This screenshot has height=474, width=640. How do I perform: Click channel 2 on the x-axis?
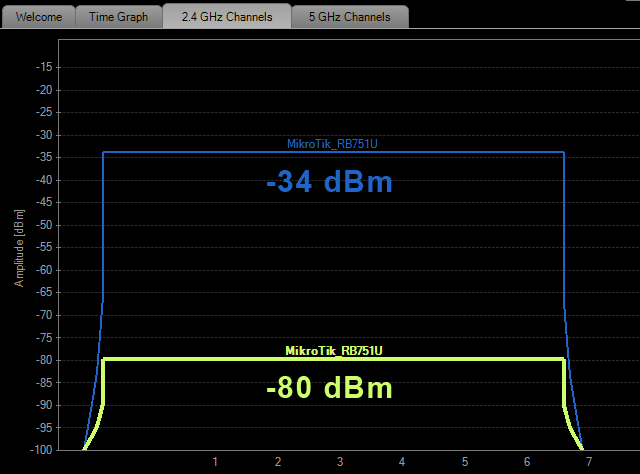point(278,462)
